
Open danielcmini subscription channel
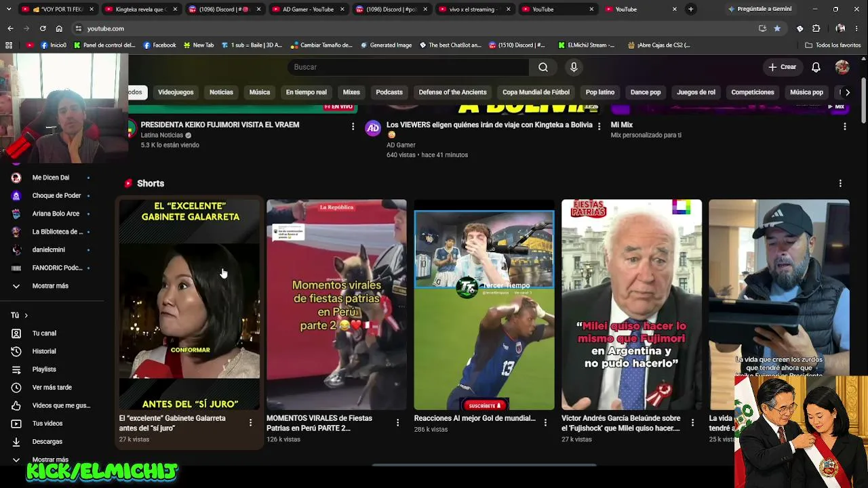[52, 249]
